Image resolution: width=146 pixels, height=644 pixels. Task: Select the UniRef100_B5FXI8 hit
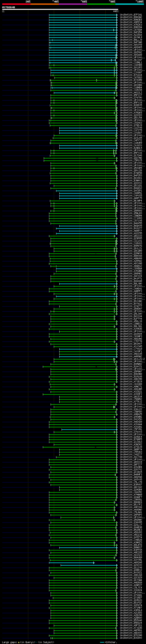(131, 103)
